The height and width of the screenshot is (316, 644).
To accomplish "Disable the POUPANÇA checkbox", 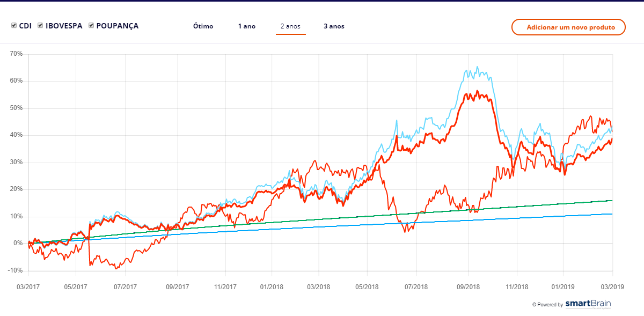I will click(x=91, y=26).
